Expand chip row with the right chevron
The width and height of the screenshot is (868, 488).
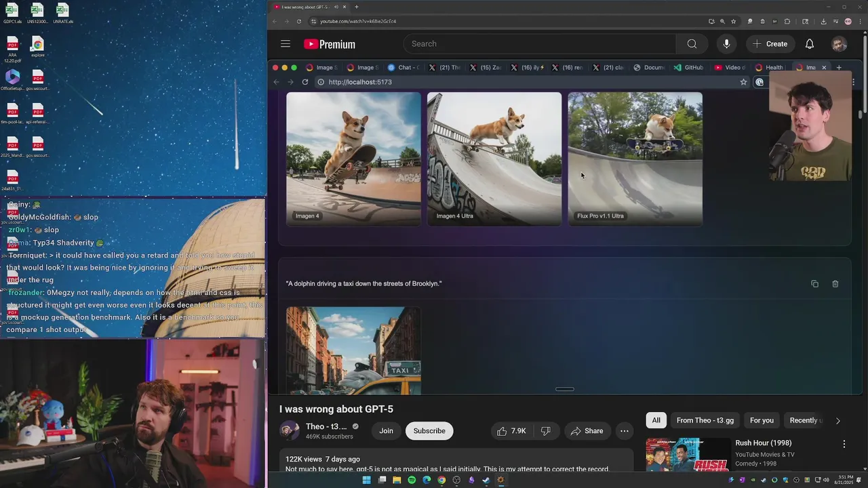coord(837,421)
